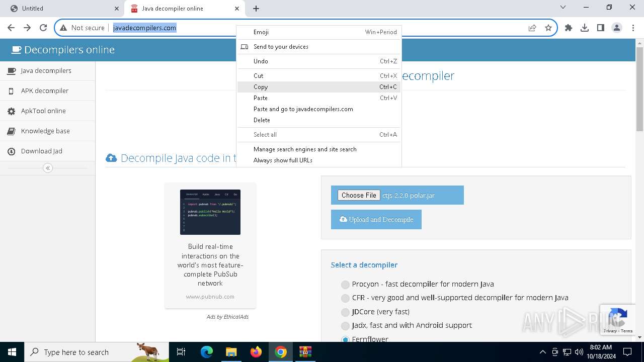Open the volume speaker icon
Screen dimensions: 644x362
pos(579,352)
